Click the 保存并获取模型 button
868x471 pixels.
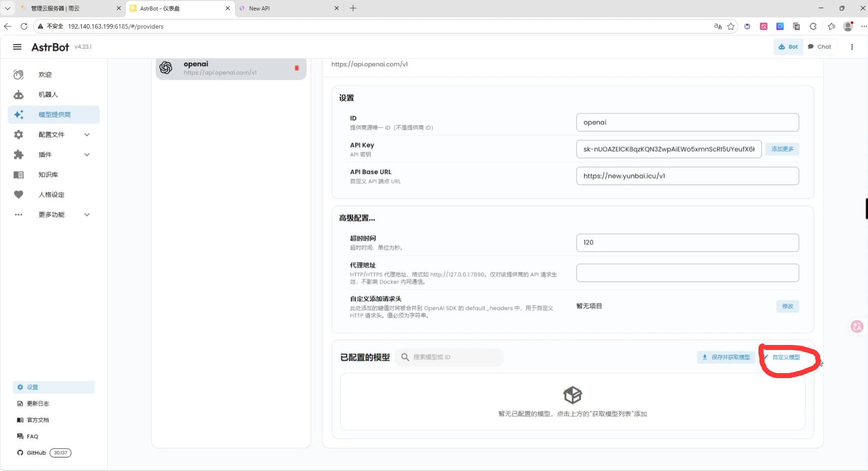[726, 357]
